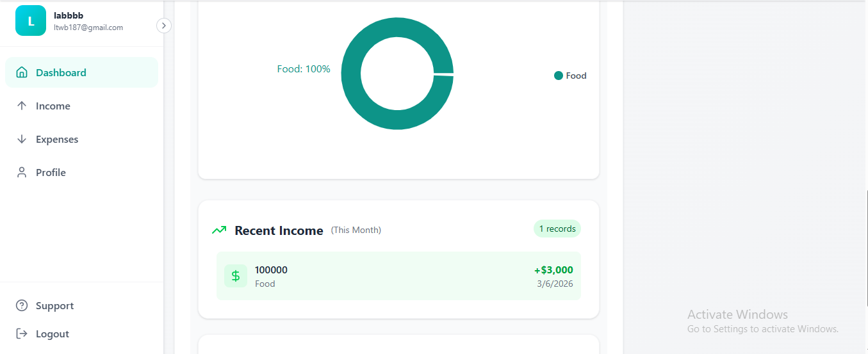
Task: Click the user avatar with letter L
Action: [x=31, y=20]
